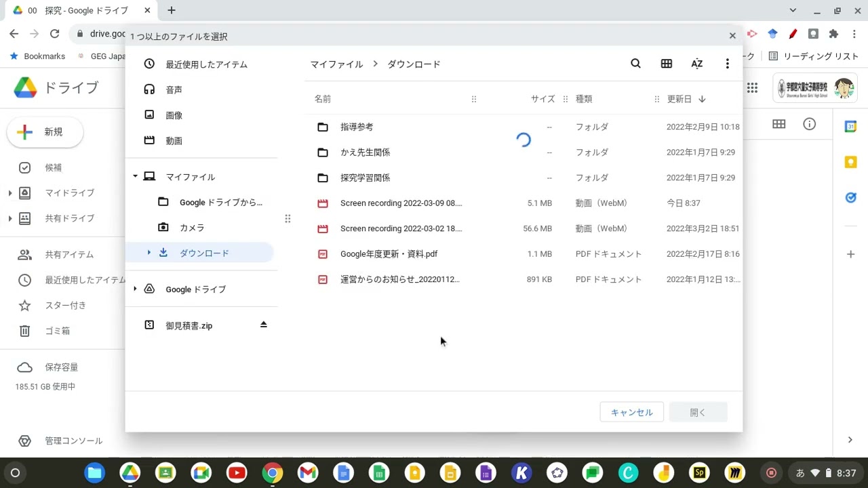Sort by 名前 column

tap(323, 99)
